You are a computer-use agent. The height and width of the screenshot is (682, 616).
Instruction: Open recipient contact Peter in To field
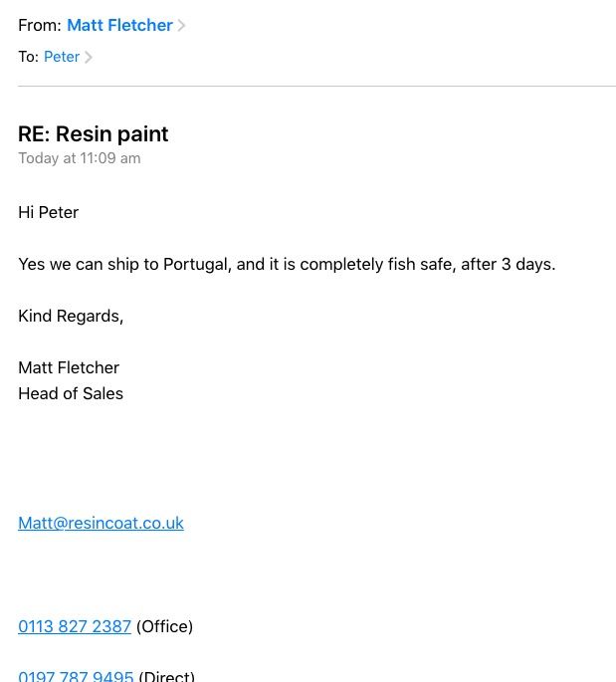(62, 57)
